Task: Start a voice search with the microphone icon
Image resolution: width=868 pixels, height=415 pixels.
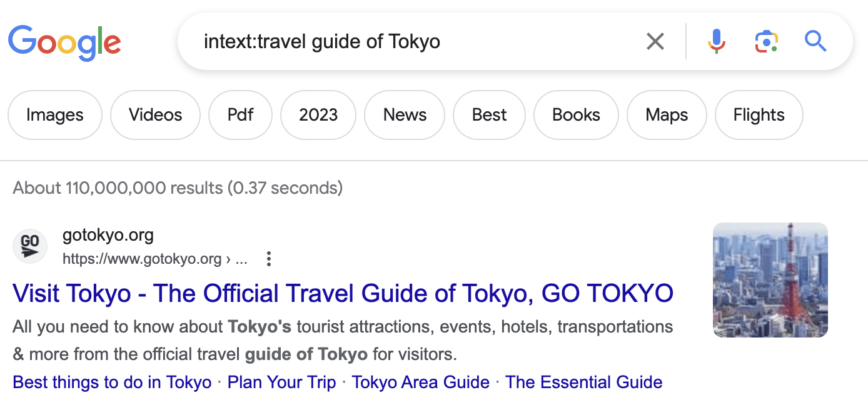Action: [717, 41]
